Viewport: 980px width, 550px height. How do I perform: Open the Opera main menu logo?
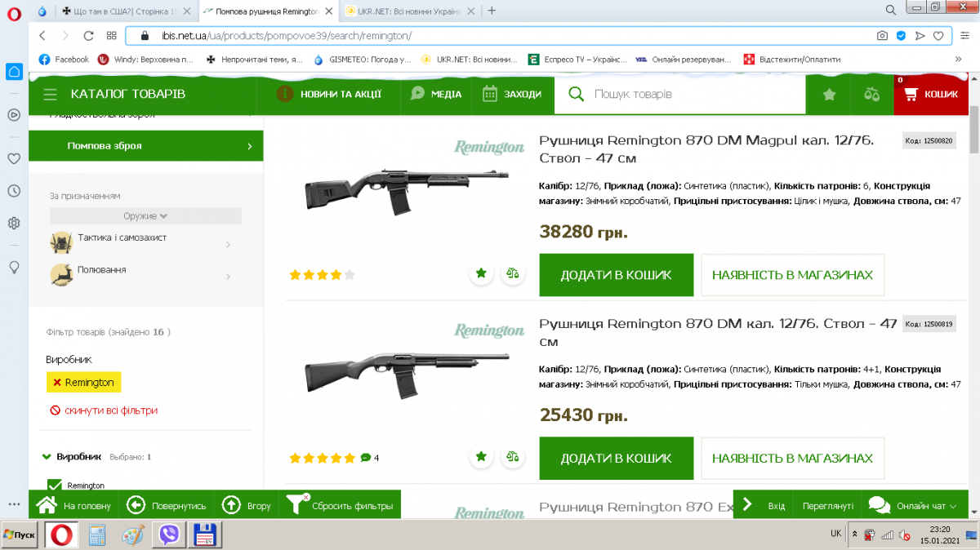point(14,12)
